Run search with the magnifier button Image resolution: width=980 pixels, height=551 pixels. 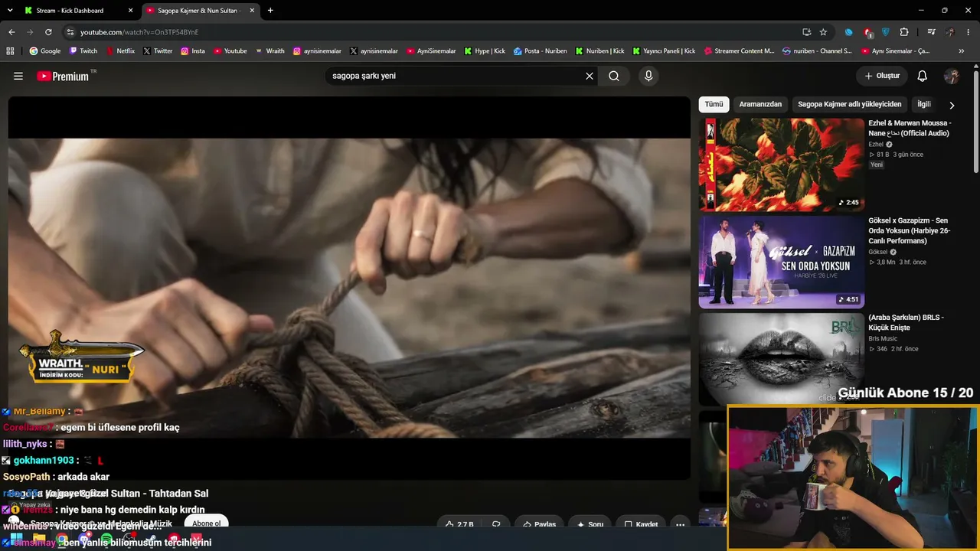click(x=614, y=76)
